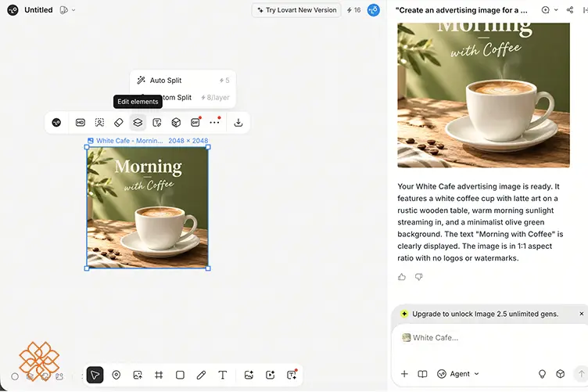Select the Eraser tool in image toolbar
This screenshot has width=588, height=392.
pyautogui.click(x=119, y=123)
